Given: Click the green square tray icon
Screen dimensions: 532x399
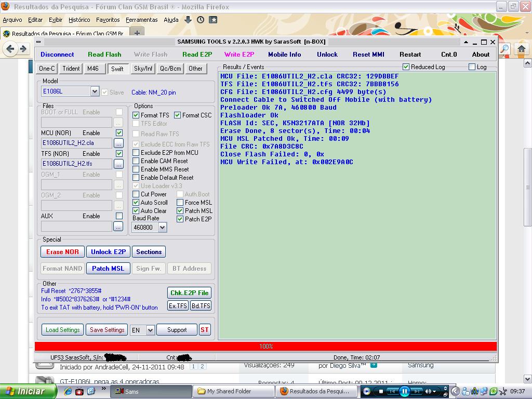Looking at the screenshot, I should [x=494, y=392].
